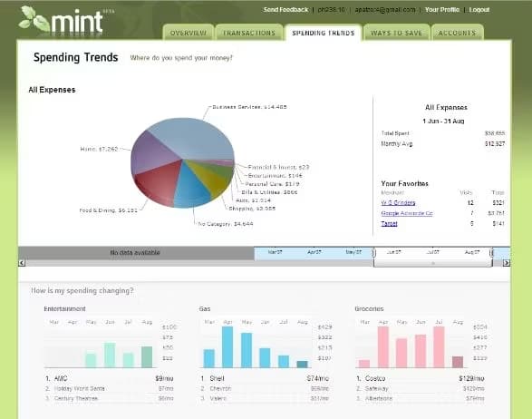Go to the Accounts tab
Viewport: 532px width, 419px height.
tap(457, 33)
